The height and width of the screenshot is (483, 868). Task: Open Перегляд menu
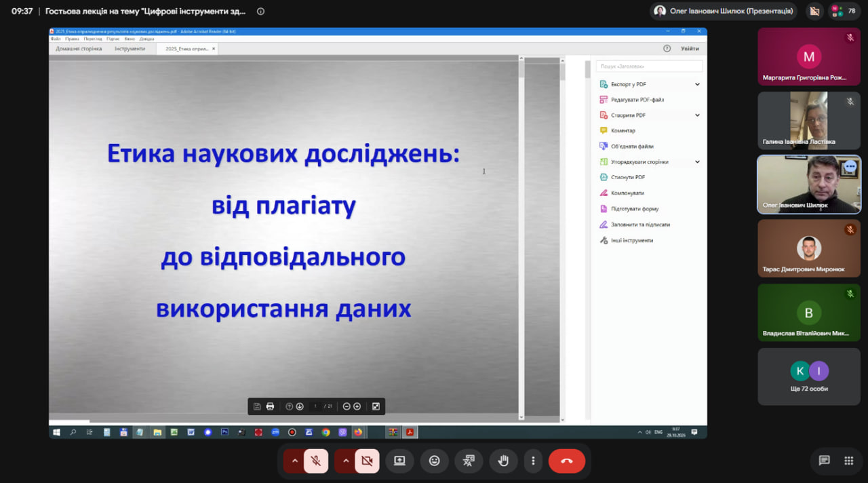click(x=93, y=39)
